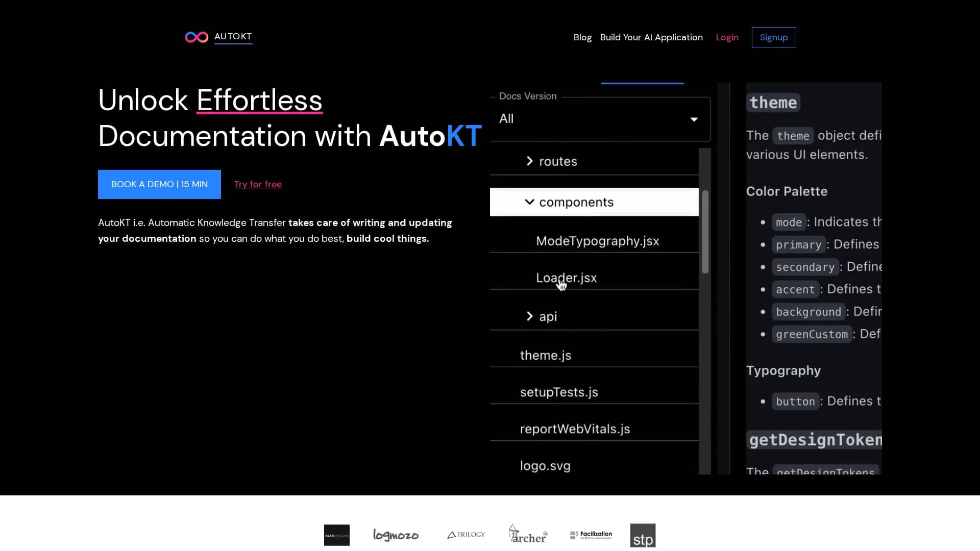Open the Blog page
The height and width of the screenshot is (551, 980).
582,37
